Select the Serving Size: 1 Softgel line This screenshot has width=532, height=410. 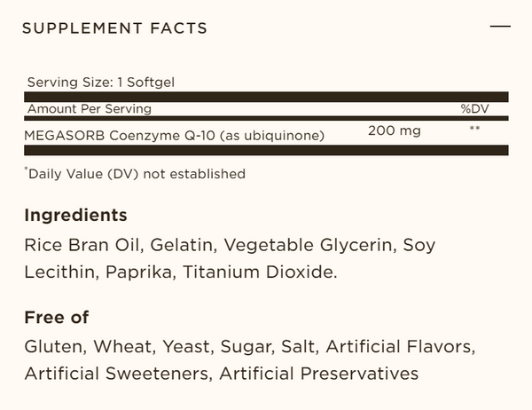pos(100,81)
